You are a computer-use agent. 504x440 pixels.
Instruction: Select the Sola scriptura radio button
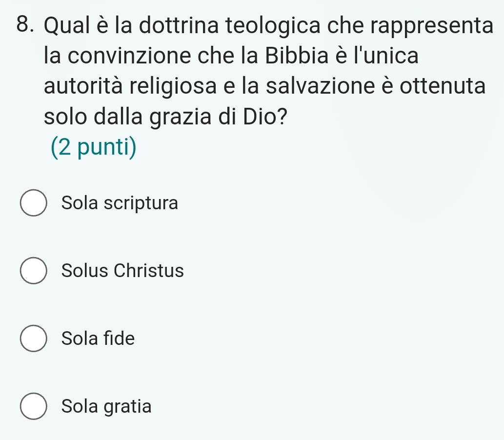pyautogui.click(x=34, y=204)
